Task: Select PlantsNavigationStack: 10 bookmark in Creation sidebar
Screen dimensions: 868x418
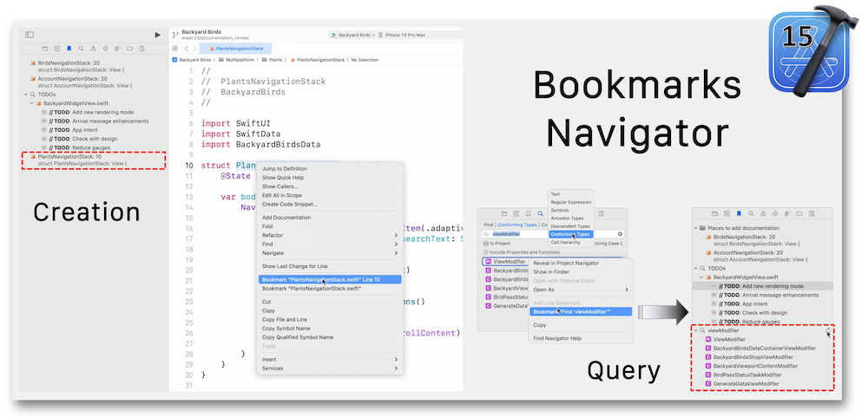Action: (93, 160)
